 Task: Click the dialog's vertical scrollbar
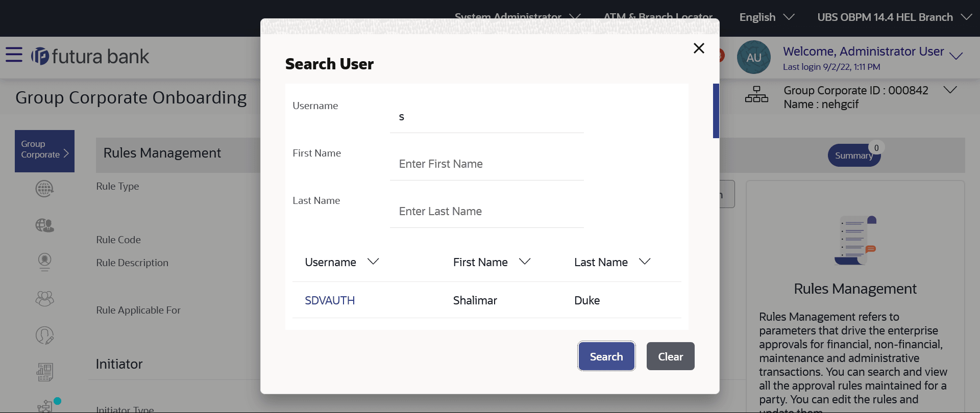coord(716,111)
